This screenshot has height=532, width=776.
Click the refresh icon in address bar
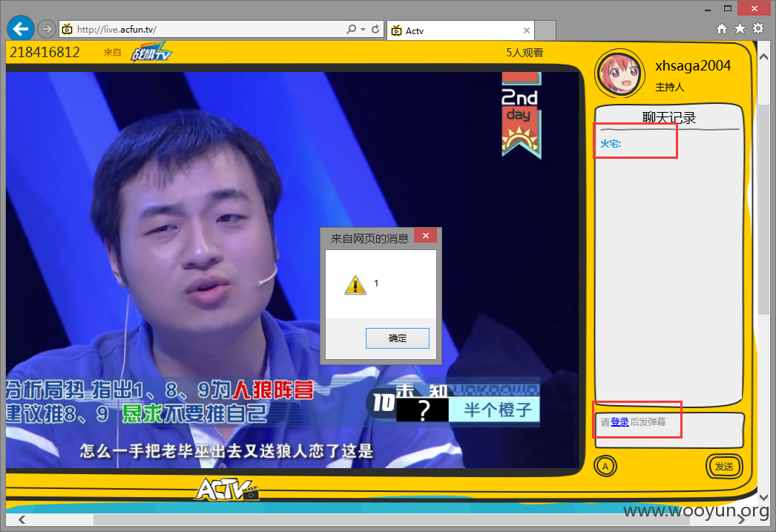pos(375,29)
